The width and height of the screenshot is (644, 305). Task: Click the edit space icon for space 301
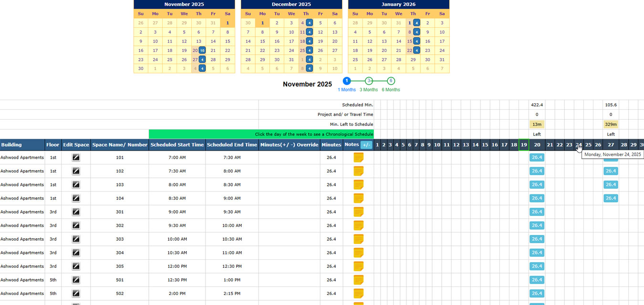tap(75, 212)
